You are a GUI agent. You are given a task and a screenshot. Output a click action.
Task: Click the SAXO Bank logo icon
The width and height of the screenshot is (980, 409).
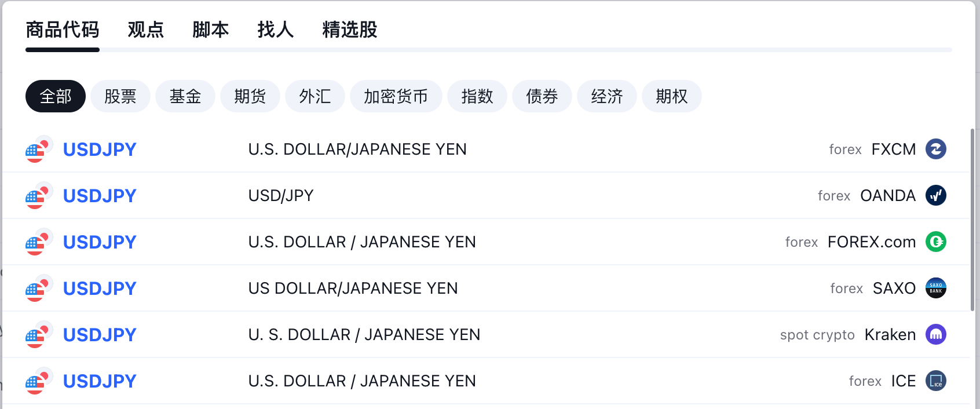coord(936,288)
